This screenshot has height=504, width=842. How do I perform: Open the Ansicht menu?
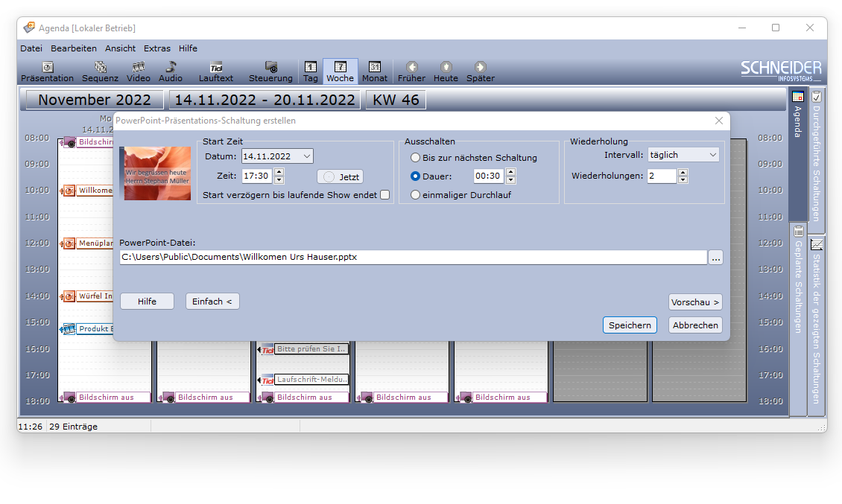tap(120, 48)
